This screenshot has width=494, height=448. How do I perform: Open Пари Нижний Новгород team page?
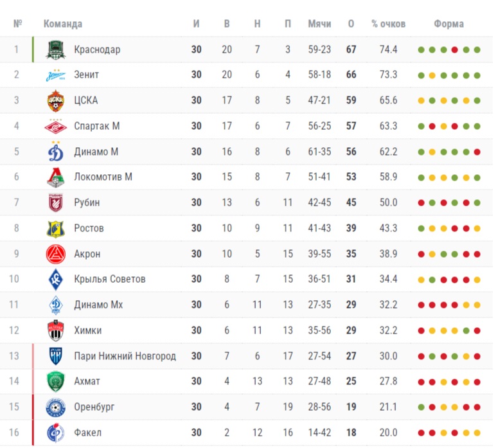coord(125,356)
